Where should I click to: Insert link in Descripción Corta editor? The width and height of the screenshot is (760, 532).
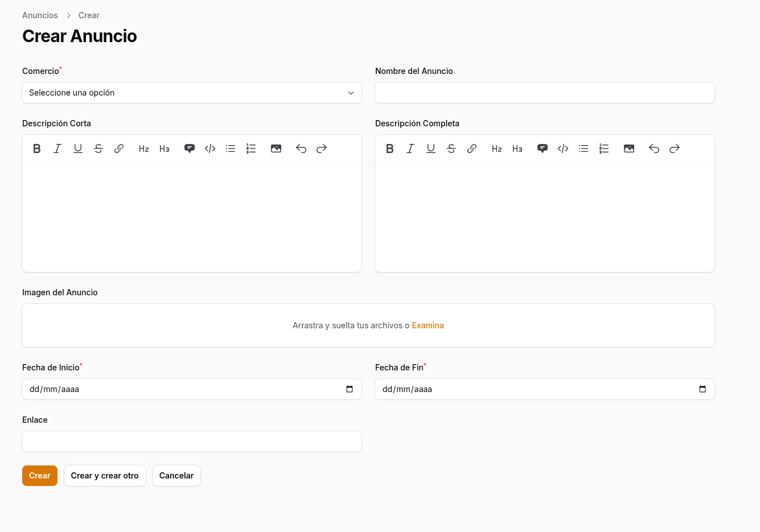coord(119,149)
